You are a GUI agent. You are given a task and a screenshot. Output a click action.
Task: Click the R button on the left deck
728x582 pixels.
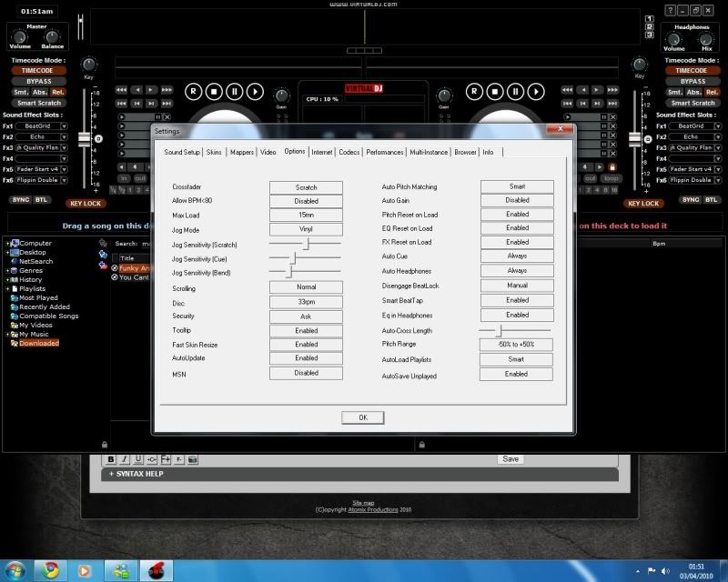[x=193, y=92]
